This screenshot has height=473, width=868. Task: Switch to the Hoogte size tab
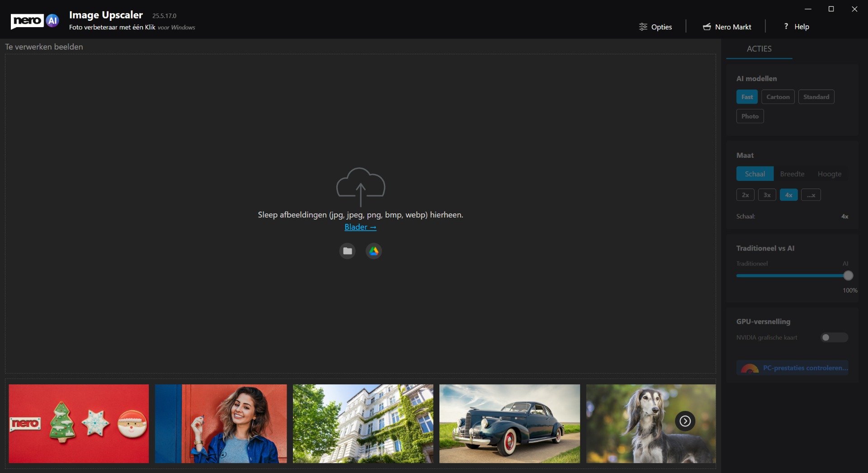click(829, 174)
